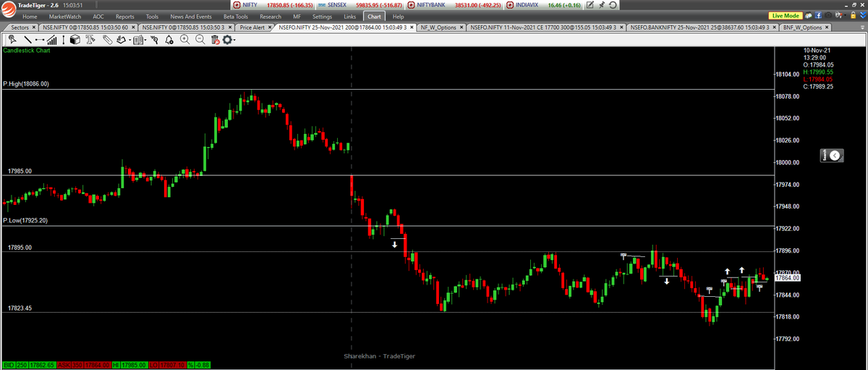Image resolution: width=868 pixels, height=370 pixels.
Task: Click the round Search handle on right edge
Action: click(x=835, y=155)
